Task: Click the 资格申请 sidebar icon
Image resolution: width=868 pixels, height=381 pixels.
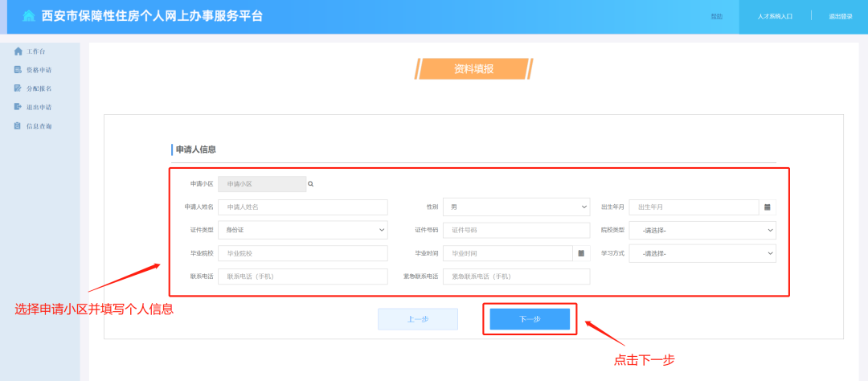Action: coord(18,70)
